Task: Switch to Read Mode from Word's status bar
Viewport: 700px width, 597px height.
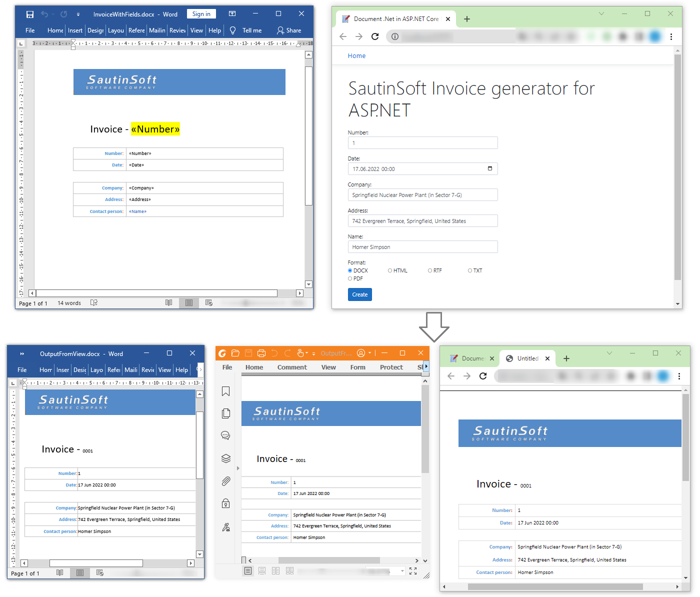Action: 169,303
